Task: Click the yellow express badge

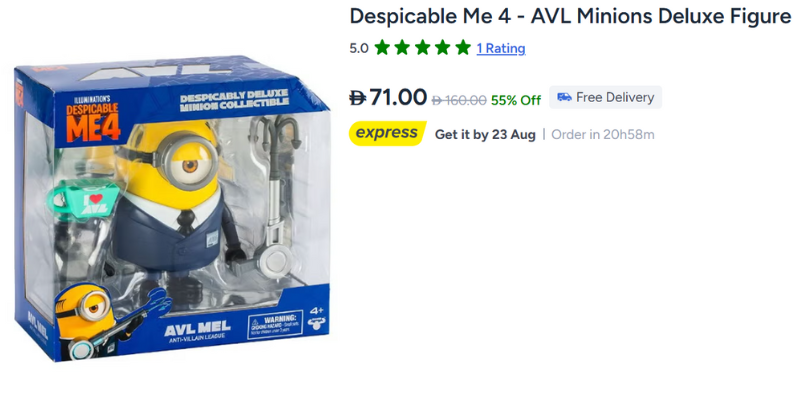Action: coord(387,134)
